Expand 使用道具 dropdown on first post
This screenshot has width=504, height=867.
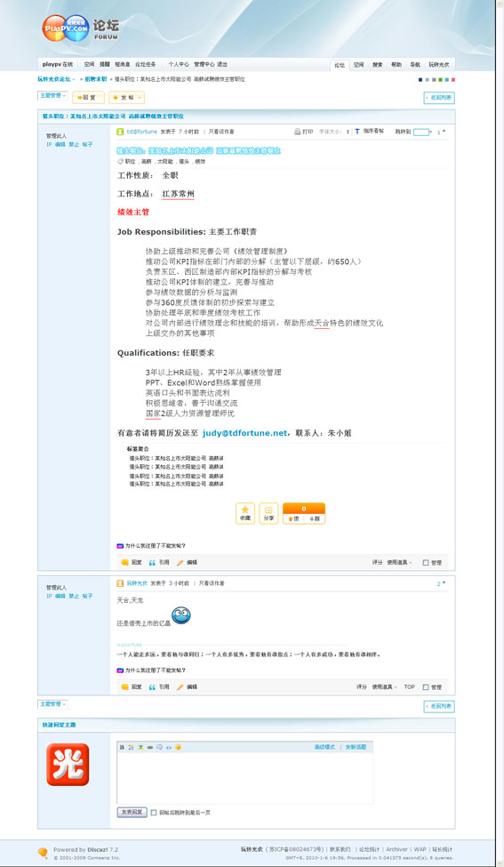coord(399,562)
